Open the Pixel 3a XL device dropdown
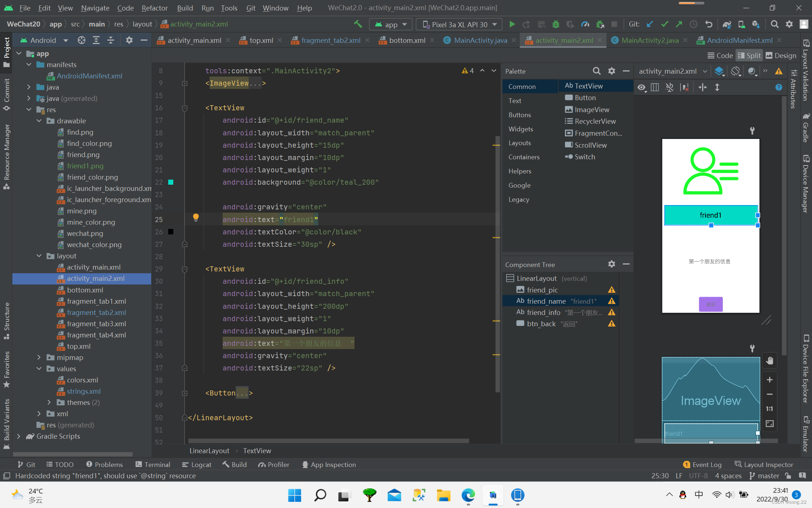Image resolution: width=812 pixels, height=508 pixels. [459, 24]
